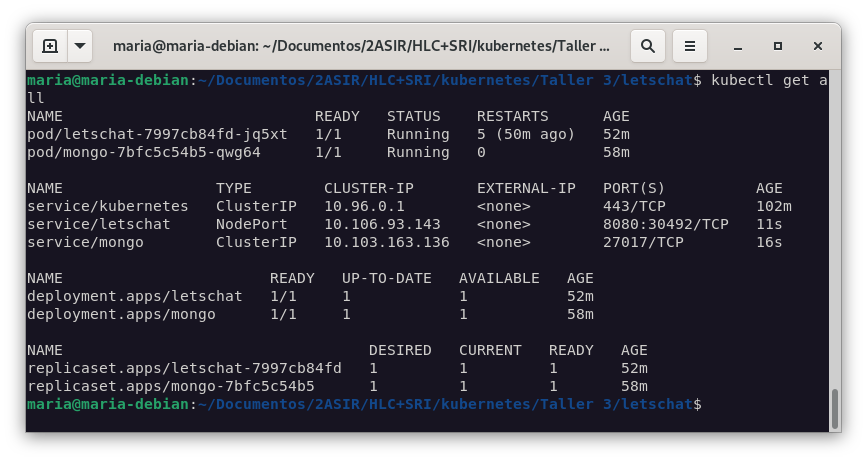Click the service/letschat NodePort row name
Image resolution: width=867 pixels, height=461 pixels.
click(99, 224)
